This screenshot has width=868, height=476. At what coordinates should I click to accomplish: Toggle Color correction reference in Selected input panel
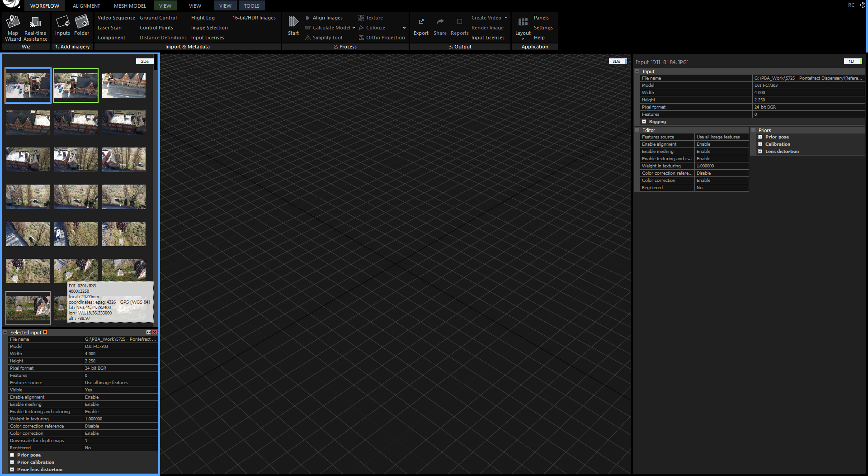tap(120, 426)
